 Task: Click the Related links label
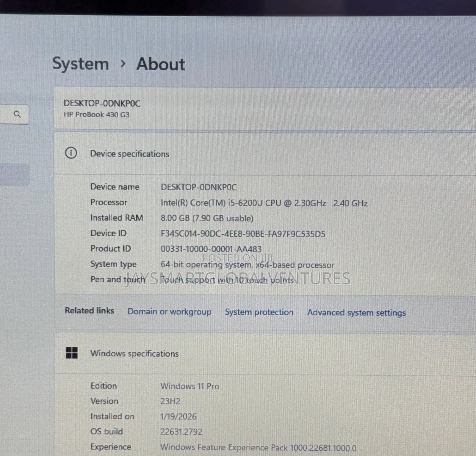click(90, 311)
